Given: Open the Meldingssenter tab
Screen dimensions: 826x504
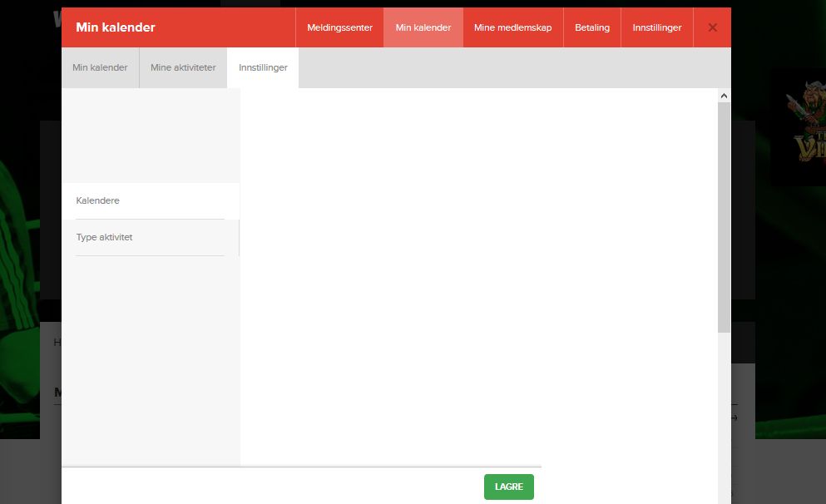Looking at the screenshot, I should (x=339, y=27).
